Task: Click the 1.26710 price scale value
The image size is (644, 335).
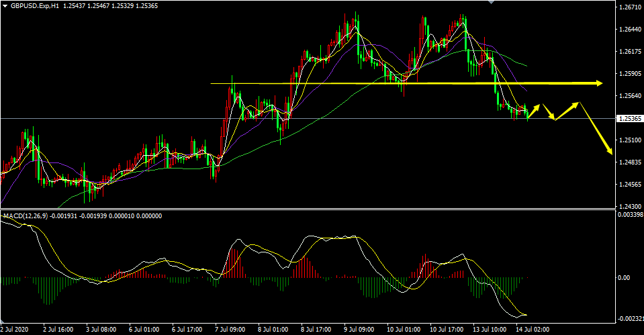Action: tap(631, 7)
